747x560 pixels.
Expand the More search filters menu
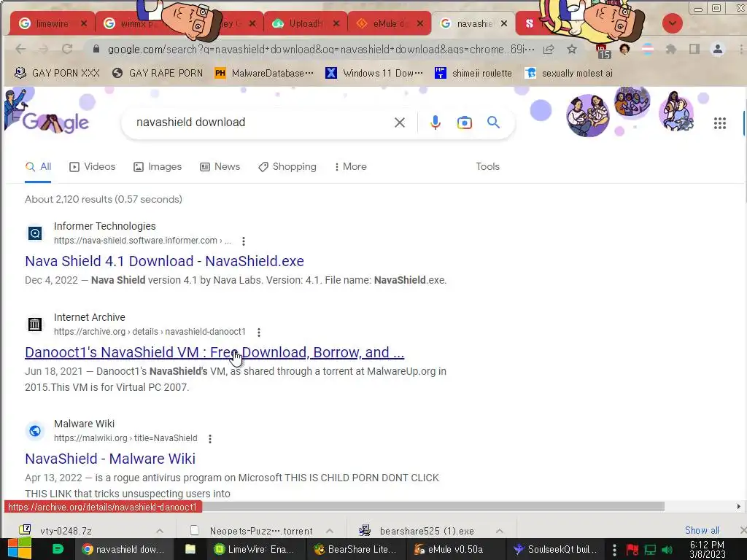tap(351, 167)
